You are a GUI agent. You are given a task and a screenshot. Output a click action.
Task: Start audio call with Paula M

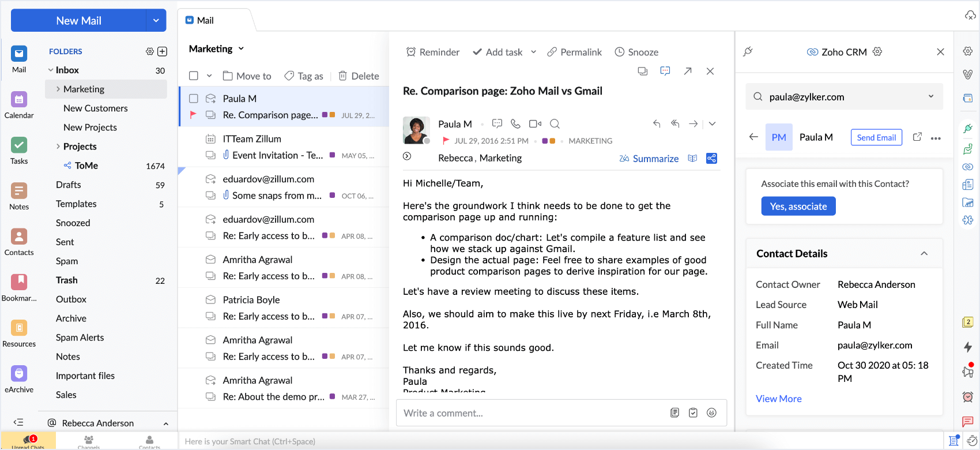pos(516,123)
